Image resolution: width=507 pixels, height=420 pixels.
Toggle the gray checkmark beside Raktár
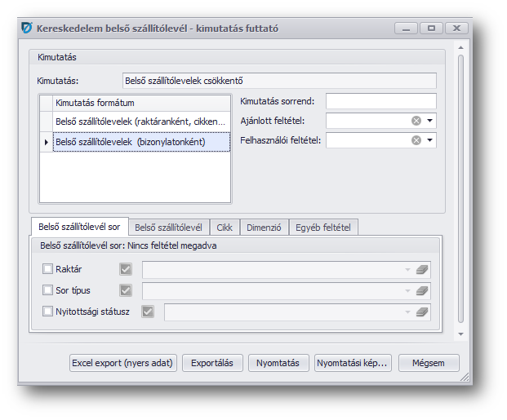pyautogui.click(x=126, y=269)
